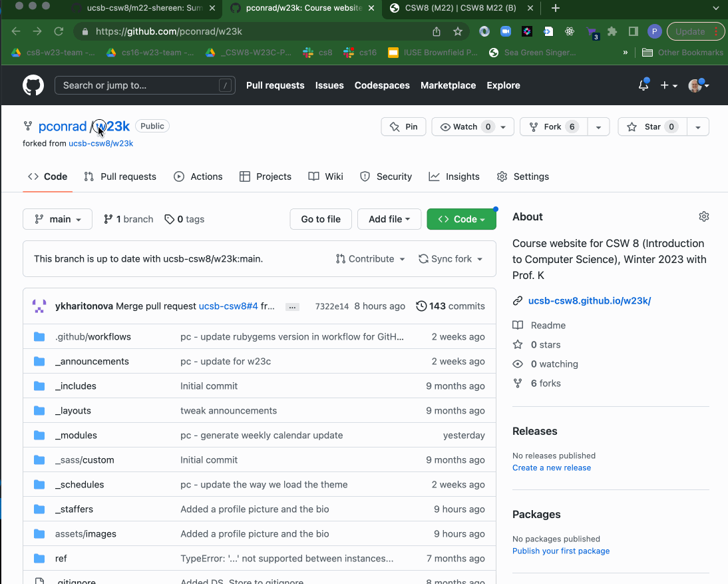Open forked-from ucsb-csw8/w23k link
Image resolution: width=728 pixels, height=584 pixels.
click(x=100, y=144)
